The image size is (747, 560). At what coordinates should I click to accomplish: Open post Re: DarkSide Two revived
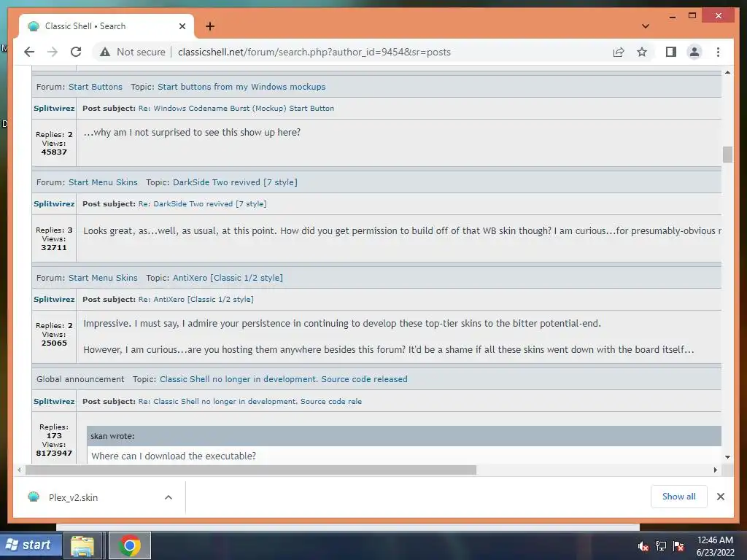202,203
